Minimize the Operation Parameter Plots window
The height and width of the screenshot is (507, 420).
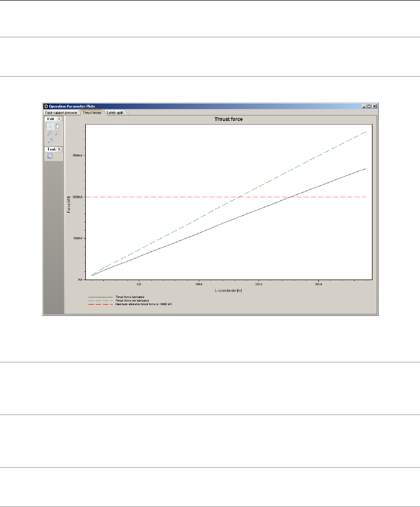(364, 106)
